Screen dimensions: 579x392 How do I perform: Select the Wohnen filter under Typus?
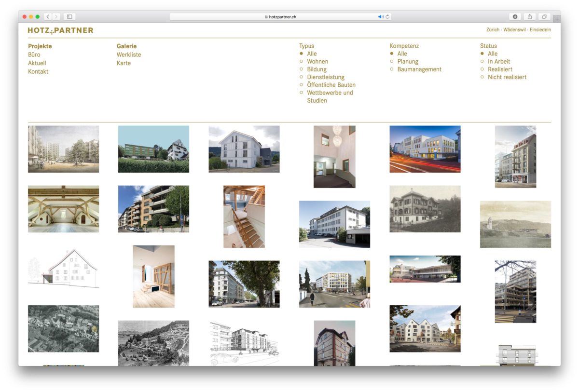pos(317,62)
